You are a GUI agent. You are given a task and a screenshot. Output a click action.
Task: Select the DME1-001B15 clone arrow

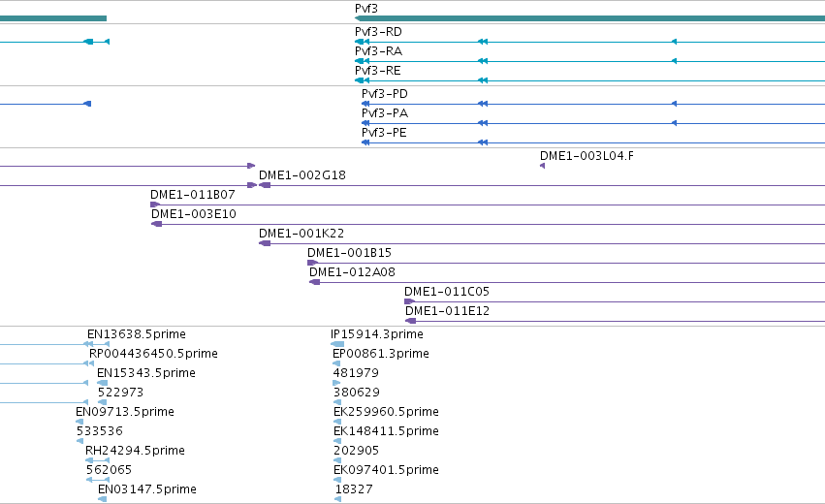pyautogui.click(x=312, y=263)
